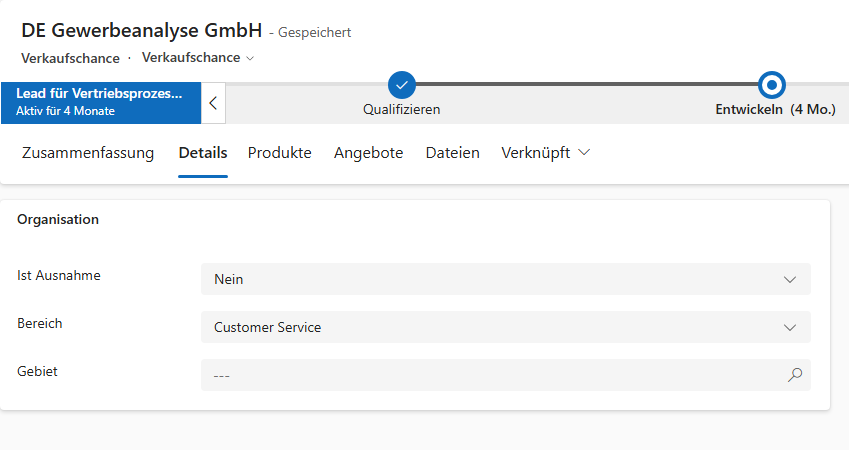
Task: Click the Qualifizieren stage checkmark circle
Action: pos(401,85)
